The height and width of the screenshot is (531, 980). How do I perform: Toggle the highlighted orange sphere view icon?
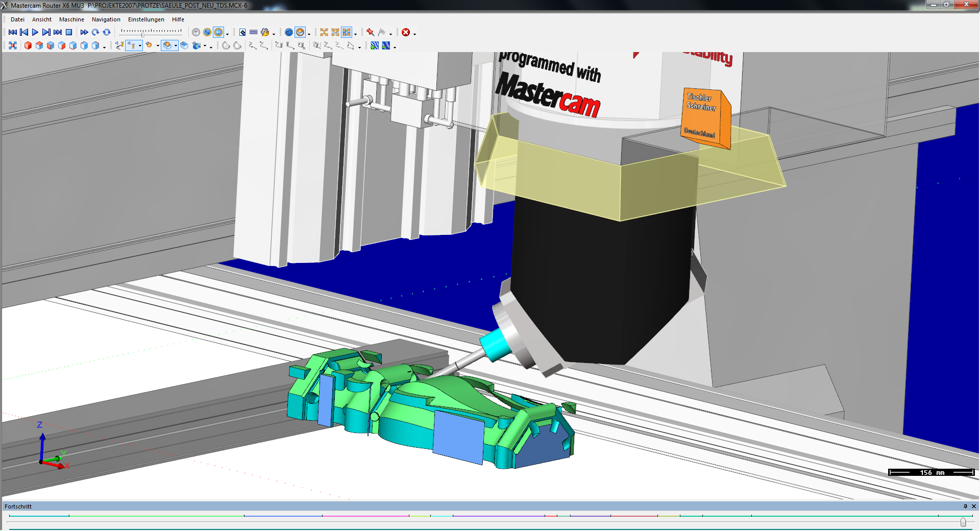(300, 32)
